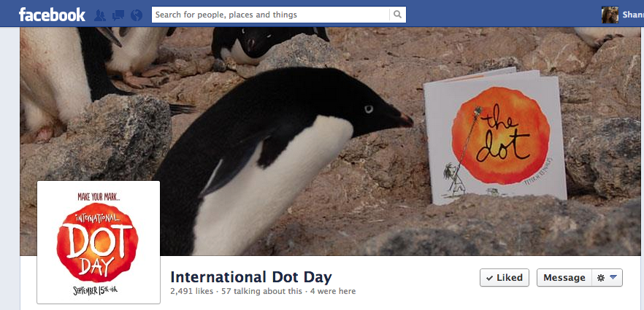Click the Dot book in cover photo
This screenshot has width=644, height=310.
495,137
